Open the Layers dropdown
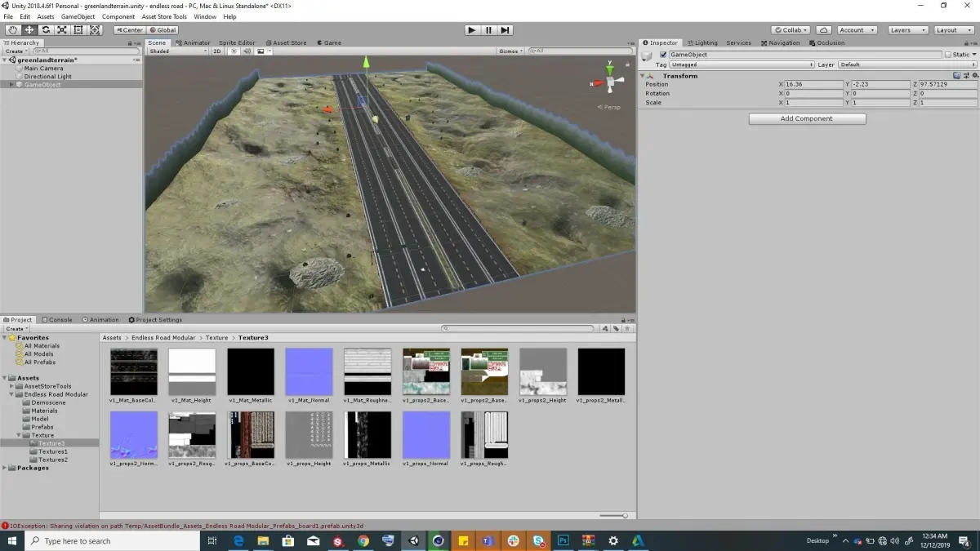 (x=907, y=30)
